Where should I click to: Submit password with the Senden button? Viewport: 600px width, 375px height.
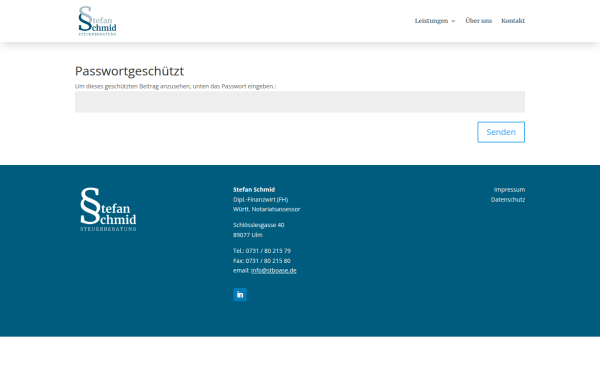pyautogui.click(x=501, y=132)
